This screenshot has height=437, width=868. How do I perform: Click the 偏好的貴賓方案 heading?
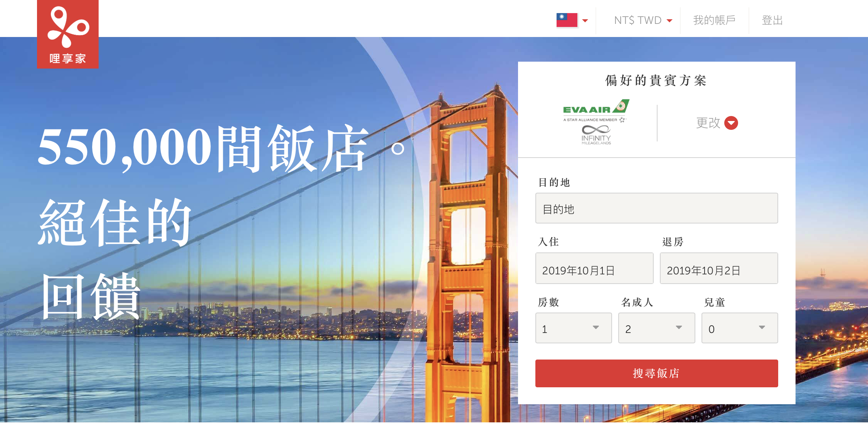(x=656, y=81)
